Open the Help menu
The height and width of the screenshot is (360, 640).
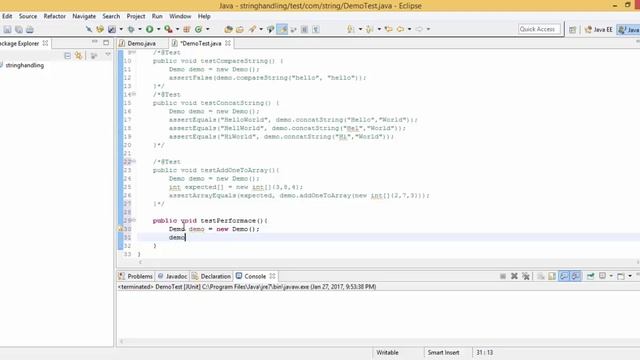point(204,16)
